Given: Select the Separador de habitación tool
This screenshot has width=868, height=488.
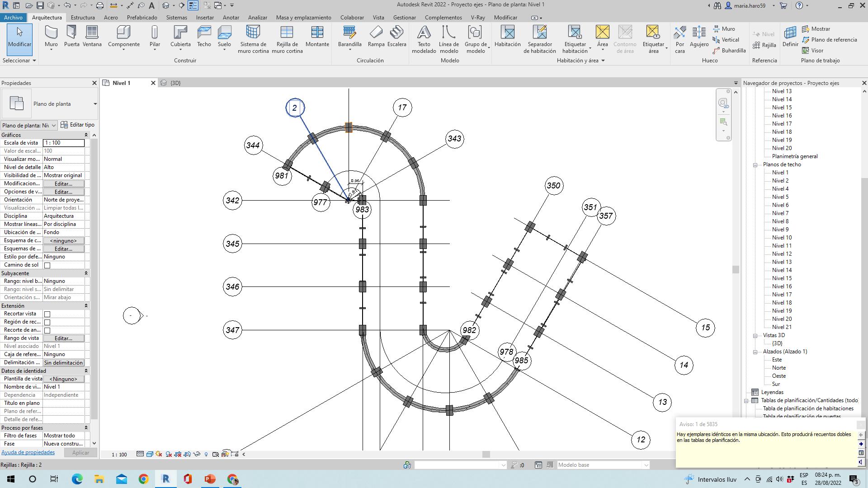Looking at the screenshot, I should click(x=540, y=39).
